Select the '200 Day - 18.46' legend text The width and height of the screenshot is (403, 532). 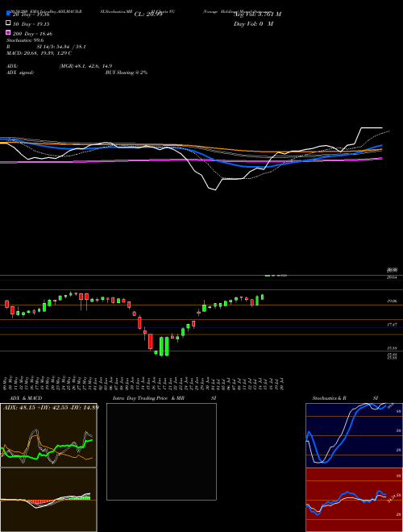coord(32,34)
